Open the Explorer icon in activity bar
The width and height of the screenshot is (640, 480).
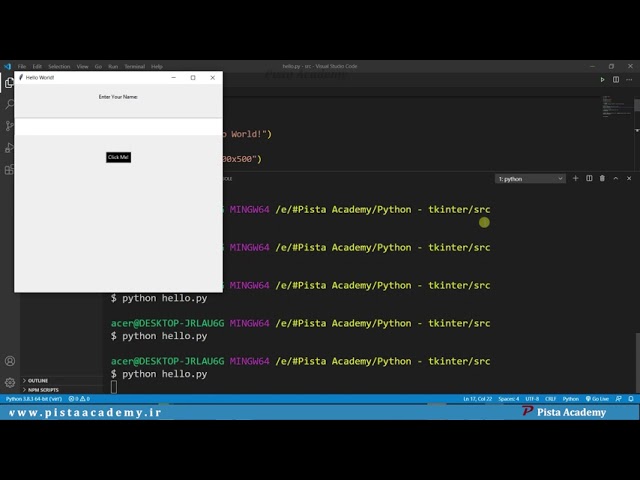[x=9, y=83]
